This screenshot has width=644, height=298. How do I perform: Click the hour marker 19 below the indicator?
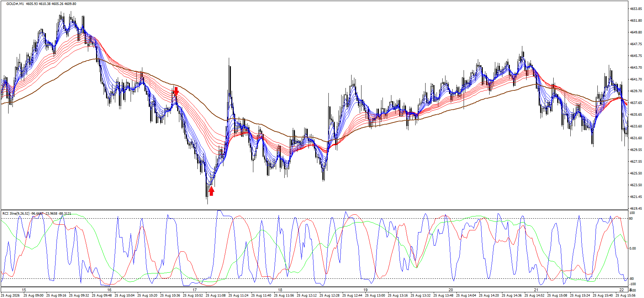point(365,290)
